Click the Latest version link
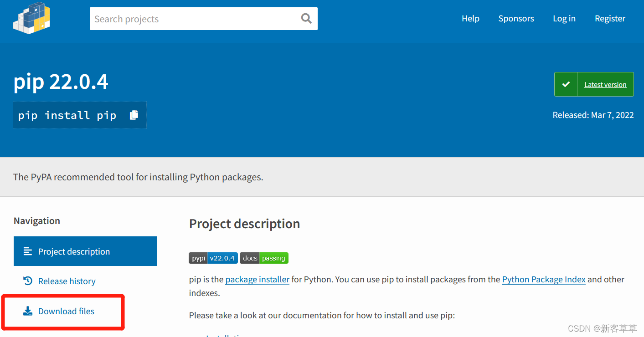This screenshot has width=644, height=337. [x=605, y=85]
